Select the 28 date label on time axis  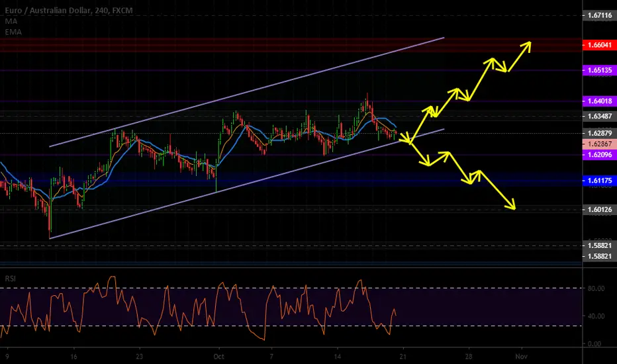point(468,357)
